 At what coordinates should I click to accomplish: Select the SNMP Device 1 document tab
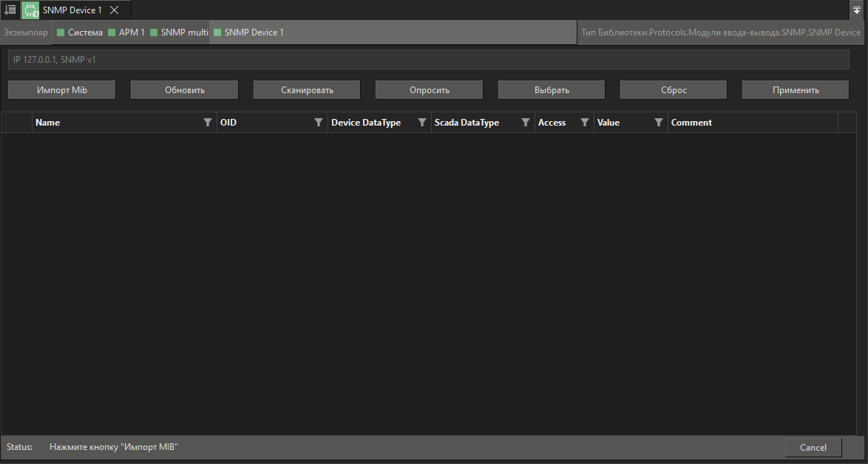click(74, 10)
